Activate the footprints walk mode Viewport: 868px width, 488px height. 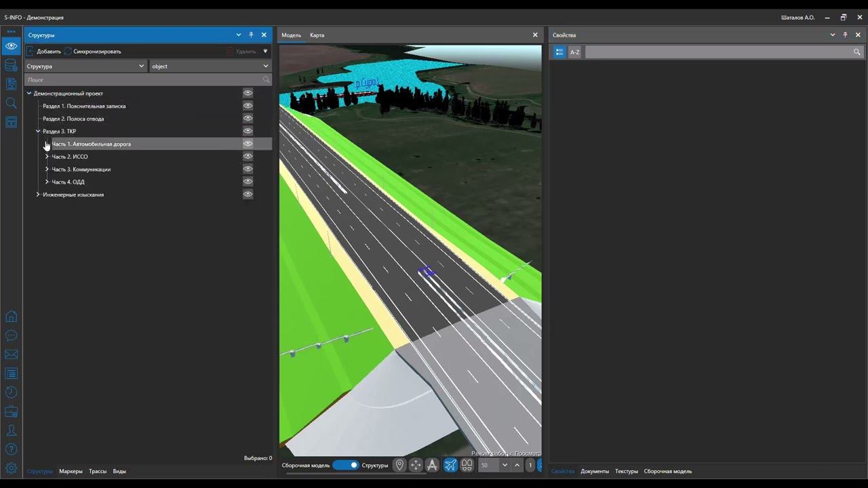467,465
